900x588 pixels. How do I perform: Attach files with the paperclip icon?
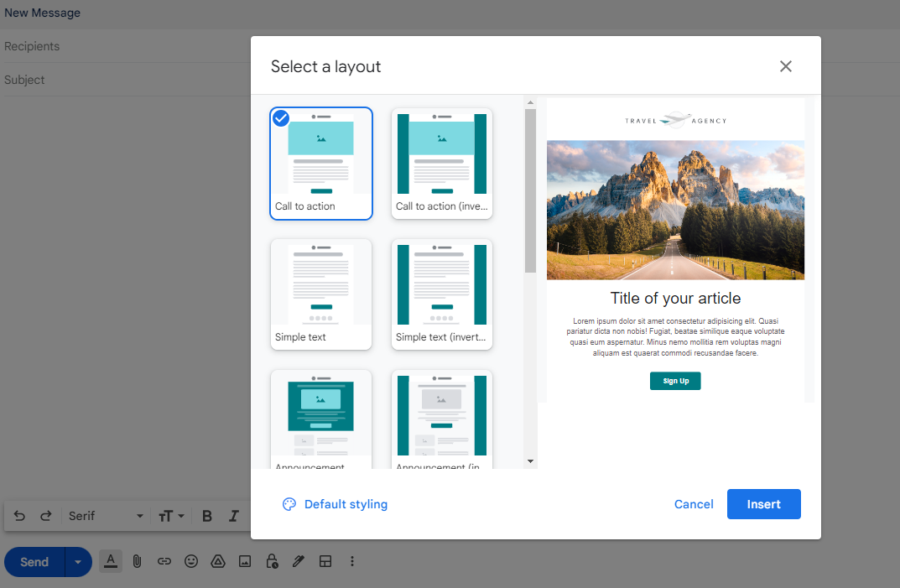[x=138, y=562]
